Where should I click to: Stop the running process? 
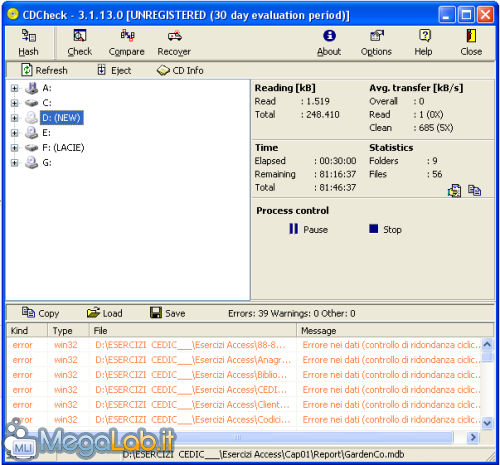click(385, 229)
